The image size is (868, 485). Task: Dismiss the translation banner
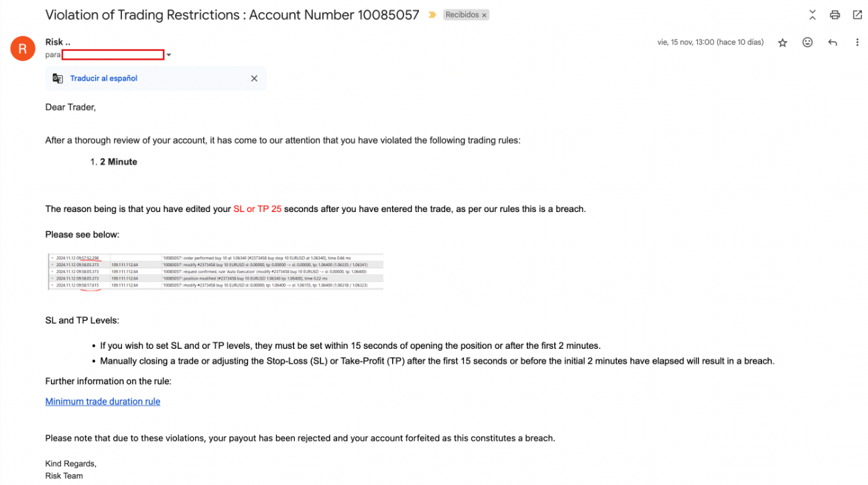click(x=254, y=78)
